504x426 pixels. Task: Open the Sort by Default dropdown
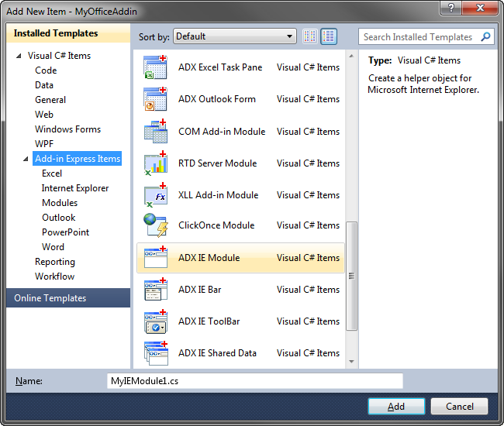coord(235,36)
